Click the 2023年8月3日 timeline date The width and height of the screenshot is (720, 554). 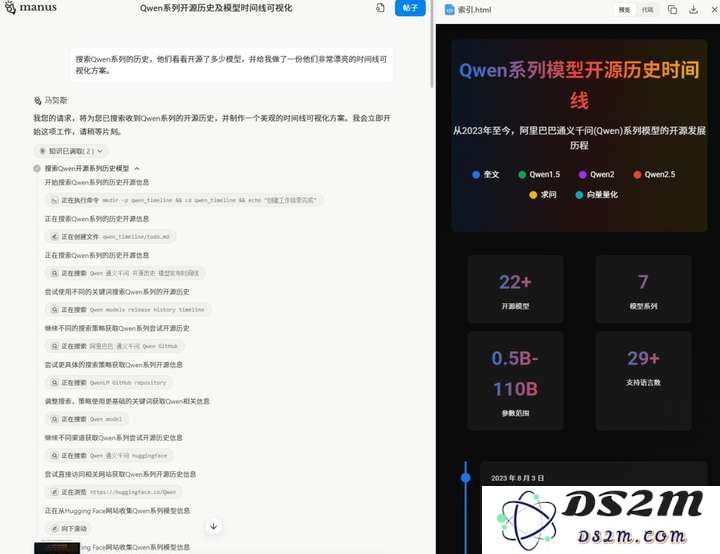(518, 478)
